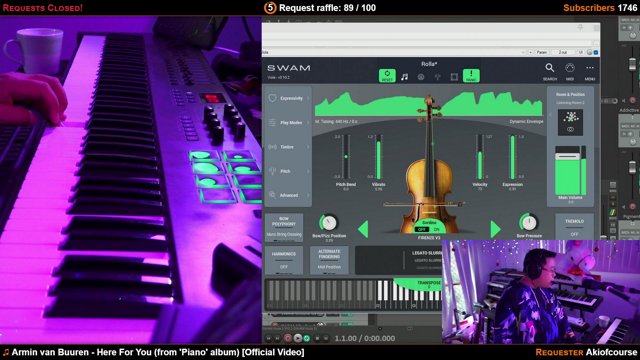Click upper mixer track speaker mute icon
Screen dimensions: 640x360
pos(623,100)
